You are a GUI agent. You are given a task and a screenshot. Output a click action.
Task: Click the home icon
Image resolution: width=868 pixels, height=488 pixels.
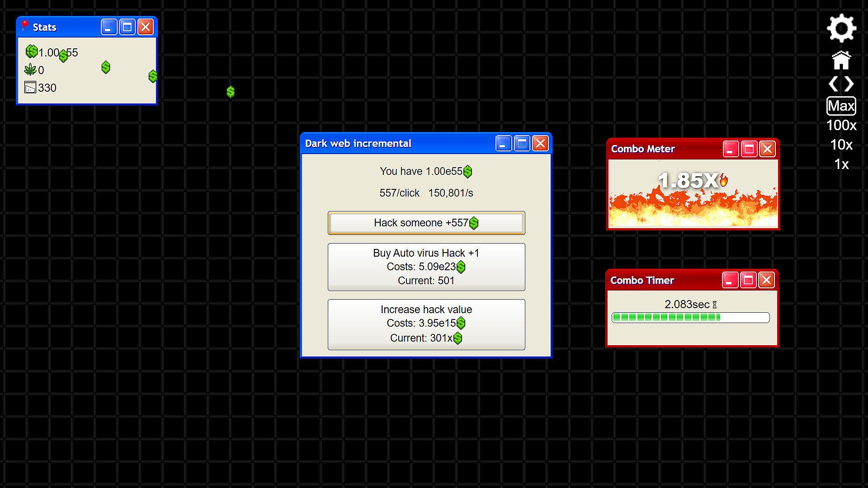click(841, 60)
